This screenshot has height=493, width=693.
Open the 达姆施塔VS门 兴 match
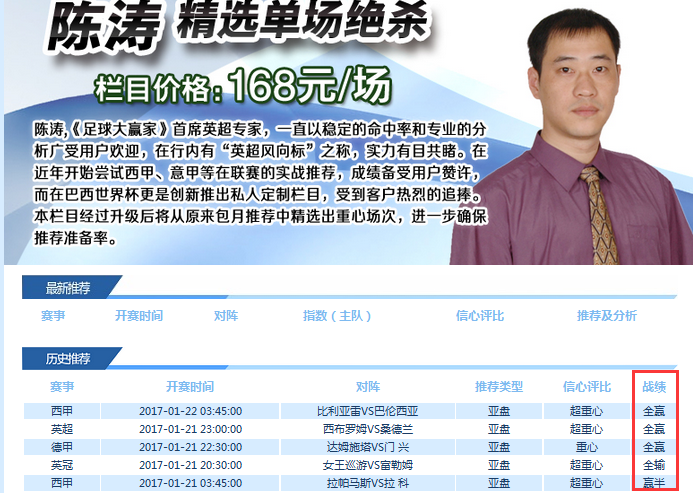pos(368,447)
